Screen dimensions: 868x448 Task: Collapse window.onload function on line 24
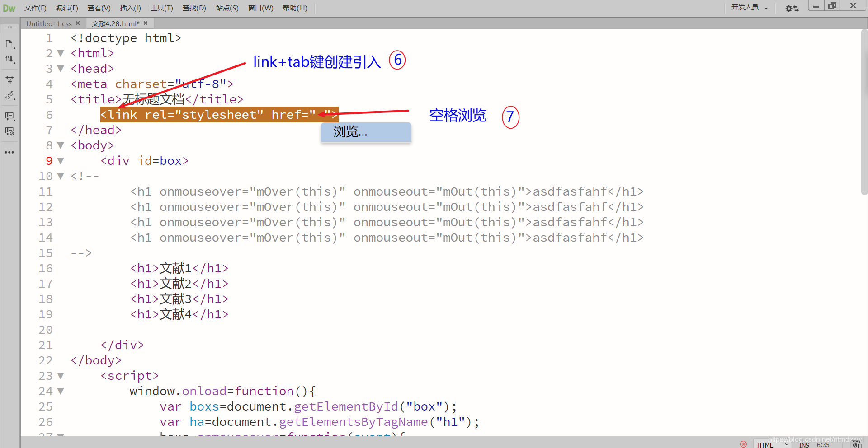click(61, 391)
